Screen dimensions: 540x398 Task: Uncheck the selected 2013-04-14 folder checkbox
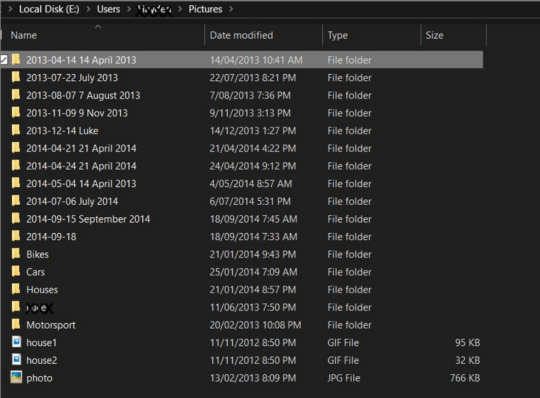[x=4, y=60]
